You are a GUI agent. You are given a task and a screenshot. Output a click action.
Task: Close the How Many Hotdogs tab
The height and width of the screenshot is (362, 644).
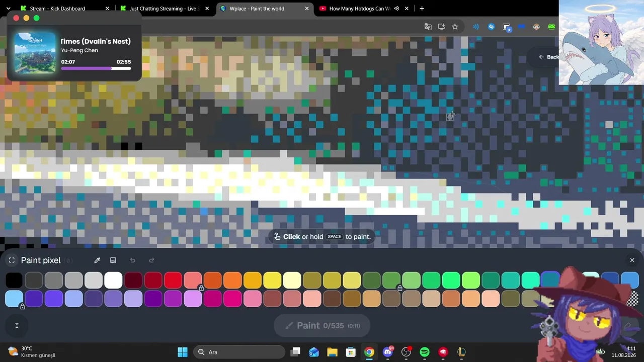[407, 9]
